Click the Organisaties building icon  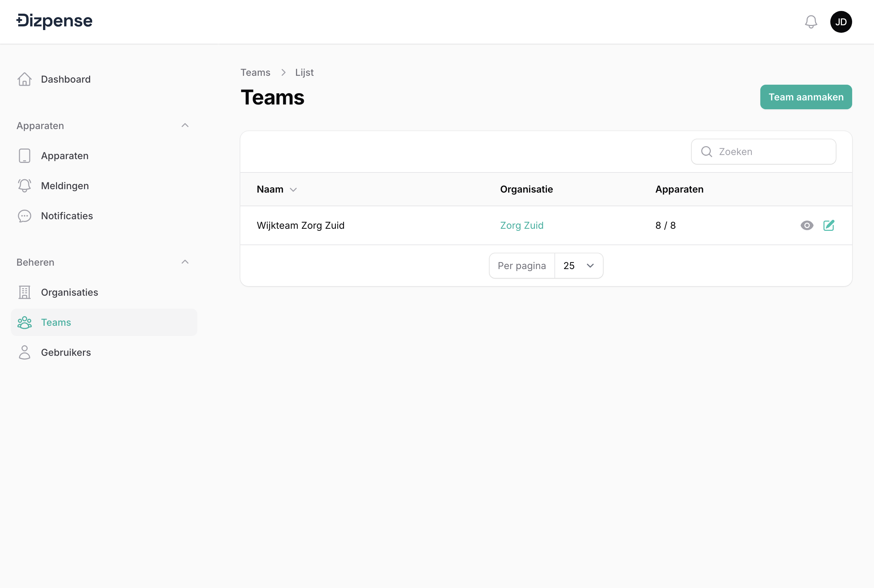tap(25, 292)
